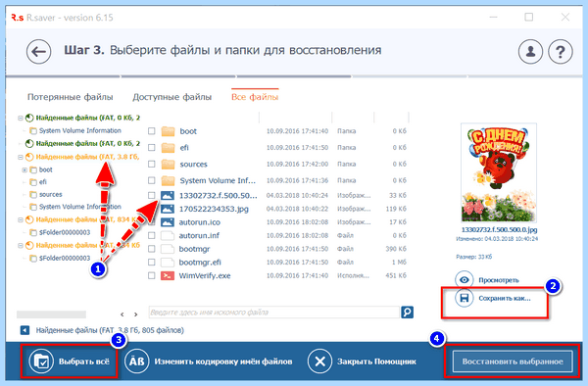The width and height of the screenshot is (588, 386).
Task: Collapse the first green Найденные файлы node
Action: (x=21, y=118)
